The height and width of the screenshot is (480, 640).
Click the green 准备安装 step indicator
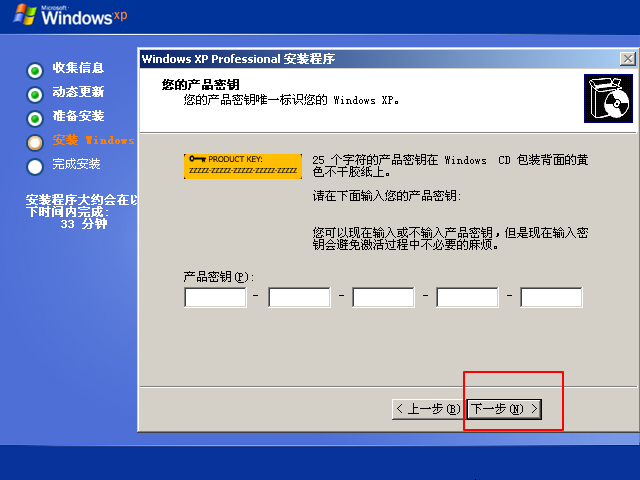[x=35, y=119]
